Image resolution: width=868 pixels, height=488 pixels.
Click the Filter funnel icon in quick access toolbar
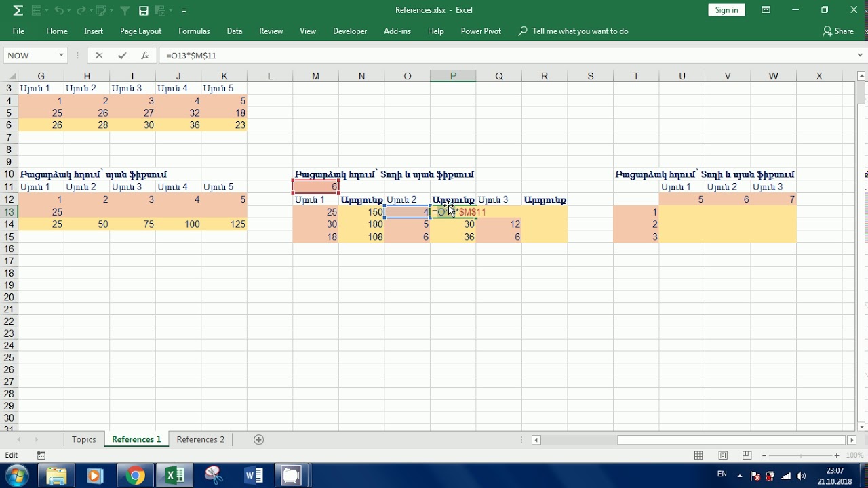125,10
